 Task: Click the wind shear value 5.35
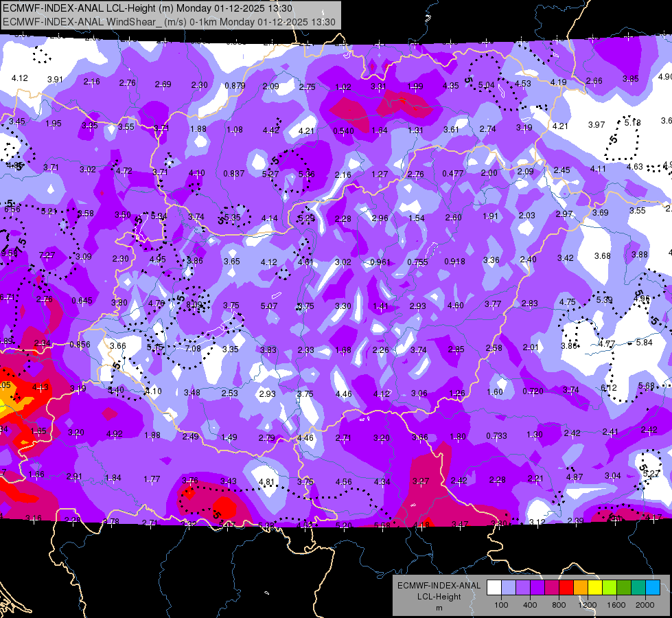coord(232,218)
